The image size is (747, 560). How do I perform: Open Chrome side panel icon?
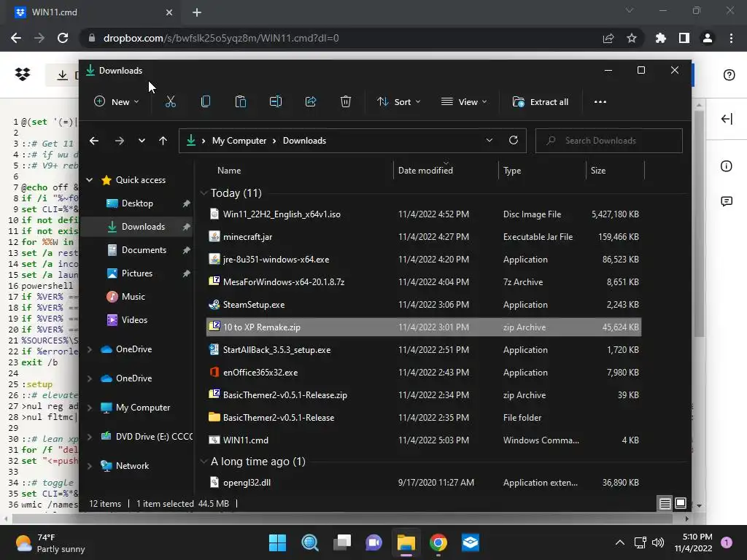[684, 38]
